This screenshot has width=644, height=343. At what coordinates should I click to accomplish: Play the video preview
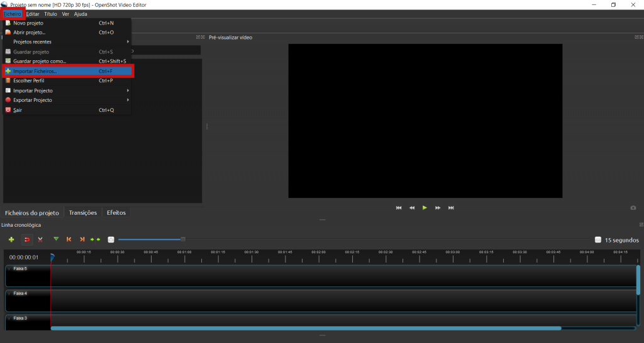(x=425, y=208)
